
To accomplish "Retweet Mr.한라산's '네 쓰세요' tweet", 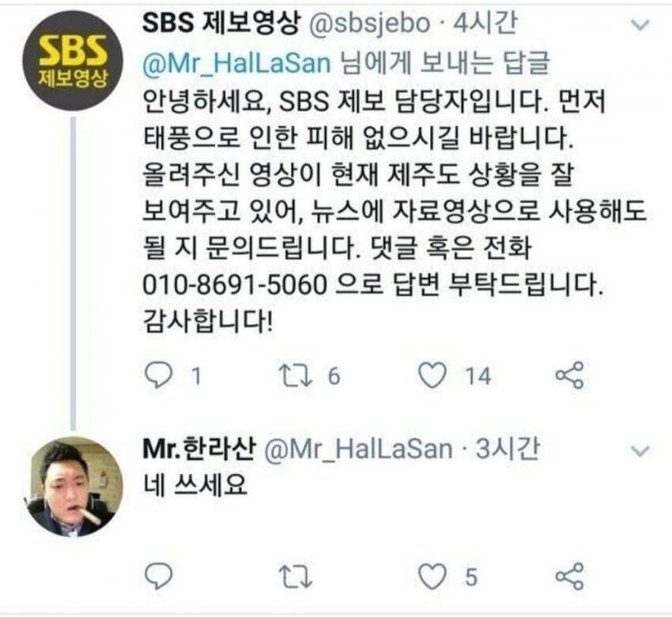I will point(296,577).
